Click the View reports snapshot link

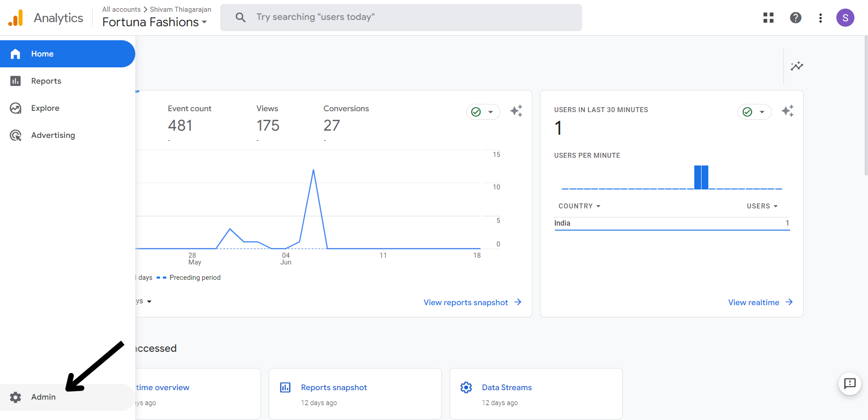(x=472, y=302)
